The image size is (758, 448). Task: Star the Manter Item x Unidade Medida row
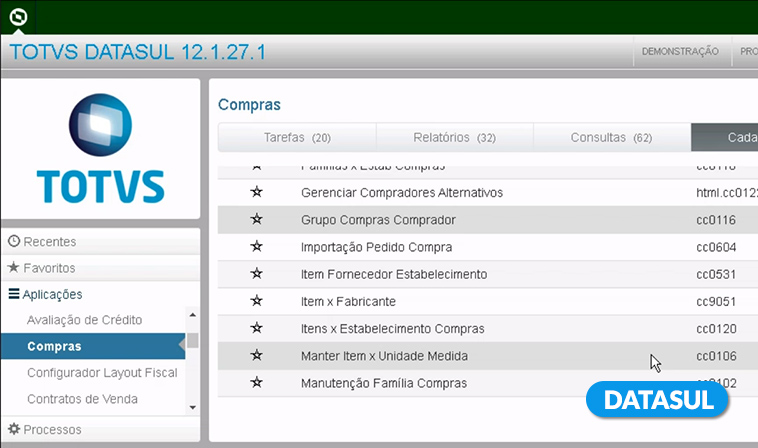click(x=256, y=355)
